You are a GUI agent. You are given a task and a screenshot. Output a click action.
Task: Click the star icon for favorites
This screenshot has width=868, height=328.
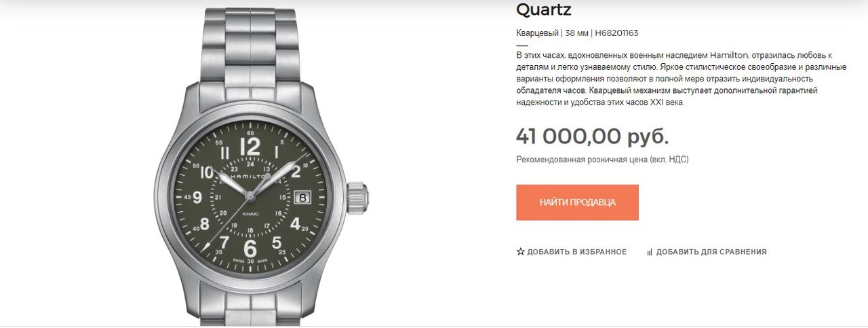pos(521,251)
